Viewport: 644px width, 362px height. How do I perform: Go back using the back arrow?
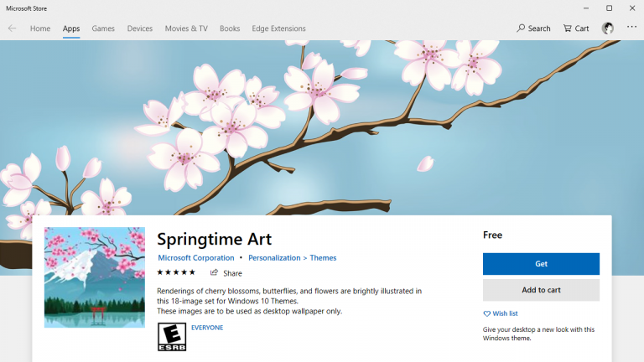coord(12,28)
